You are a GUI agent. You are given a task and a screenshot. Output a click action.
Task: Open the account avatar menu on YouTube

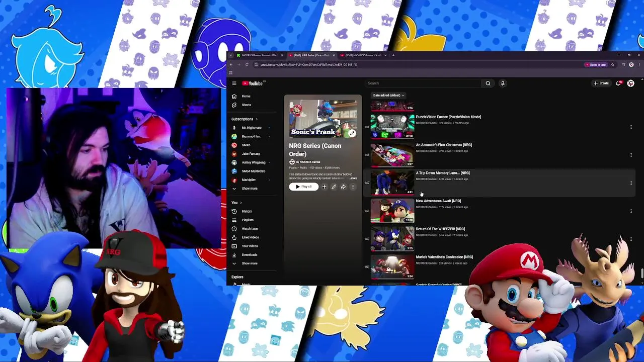(630, 83)
